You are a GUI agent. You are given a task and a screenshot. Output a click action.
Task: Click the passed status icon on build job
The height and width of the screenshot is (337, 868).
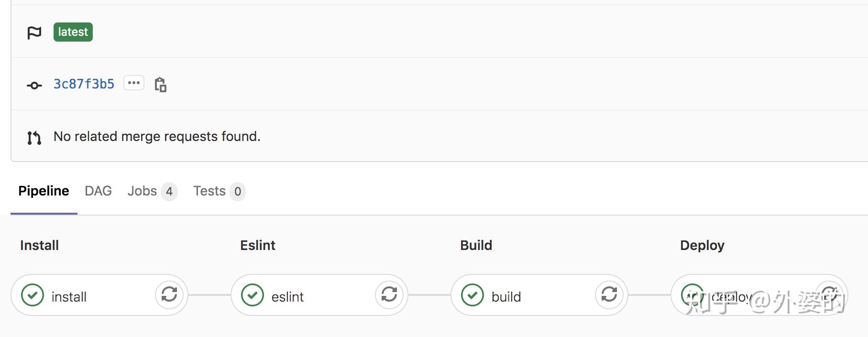[x=472, y=295]
